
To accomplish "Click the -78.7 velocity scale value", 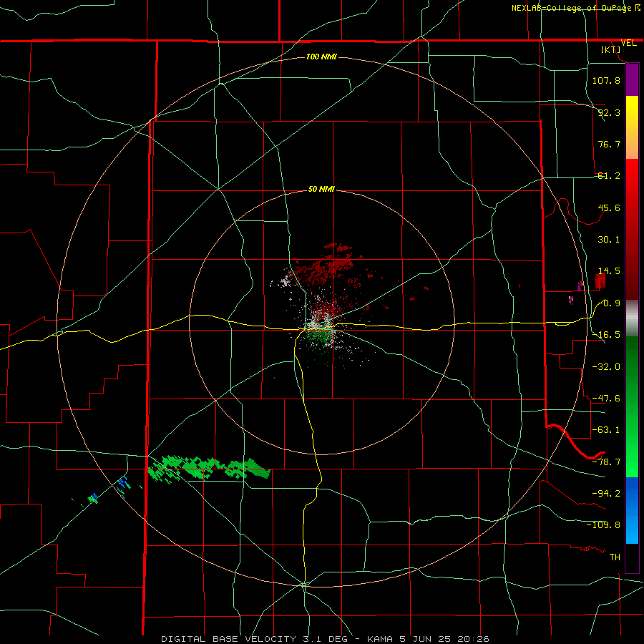I will click(606, 462).
